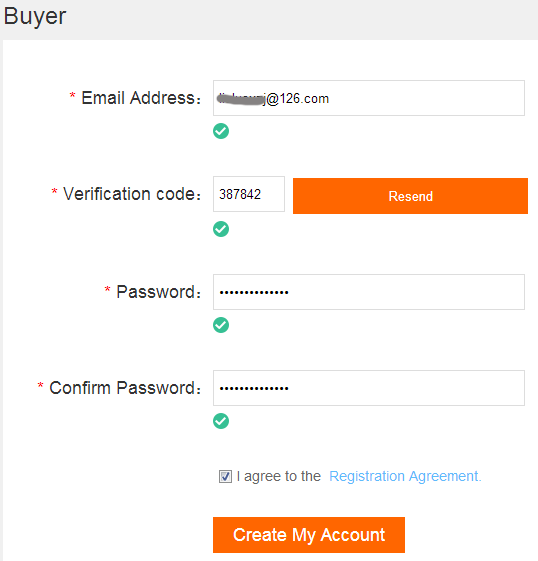This screenshot has height=561, width=538.
Task: Uncheck the Registration Agreement checkbox
Action: pos(225,476)
